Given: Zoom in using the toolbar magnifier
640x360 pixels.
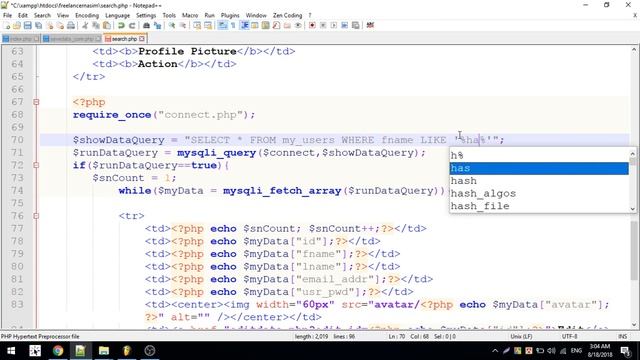Looking at the screenshot, I should [172, 26].
